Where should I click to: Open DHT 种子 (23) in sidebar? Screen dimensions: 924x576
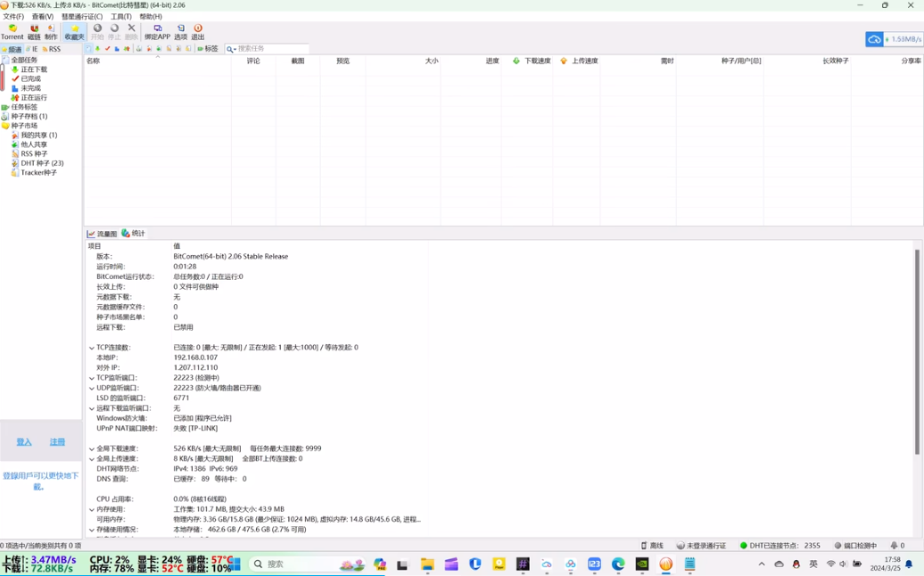coord(37,163)
